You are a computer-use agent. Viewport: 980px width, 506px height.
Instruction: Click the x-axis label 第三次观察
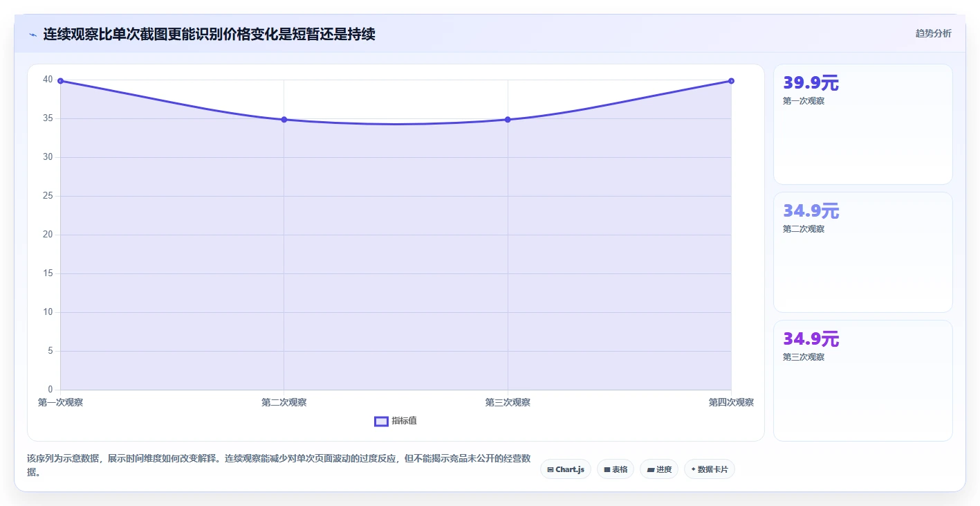(508, 402)
